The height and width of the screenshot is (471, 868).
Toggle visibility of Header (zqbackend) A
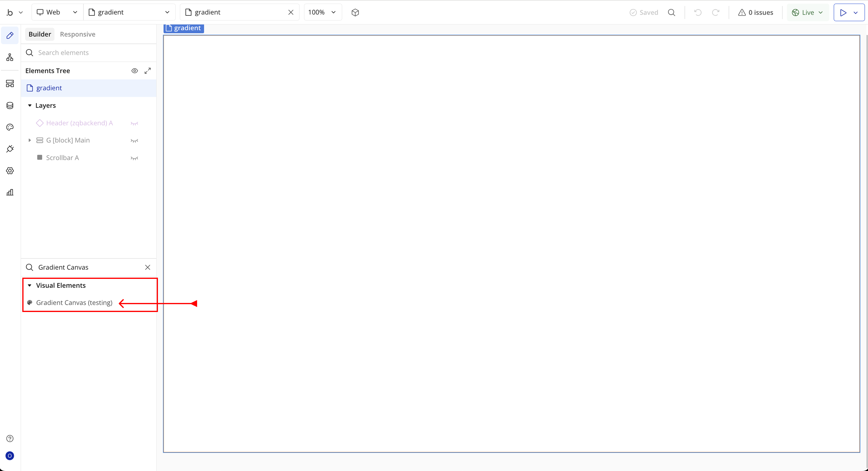pos(134,123)
